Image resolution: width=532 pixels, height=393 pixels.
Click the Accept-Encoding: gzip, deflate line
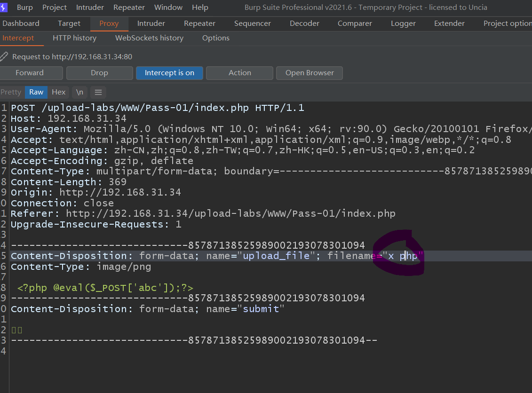tap(102, 161)
